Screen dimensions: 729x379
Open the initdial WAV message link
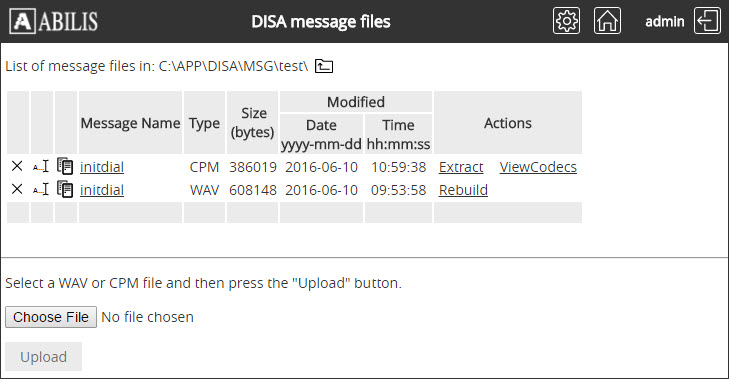(102, 190)
